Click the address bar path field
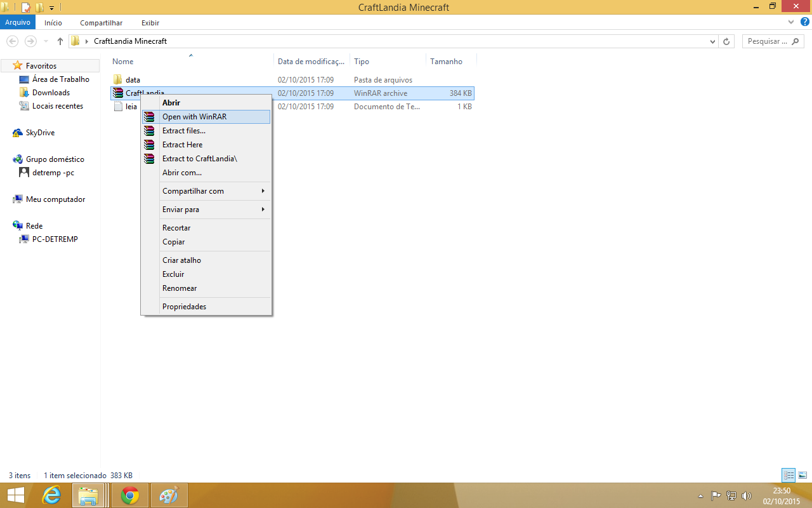The width and height of the screenshot is (812, 508). pos(394,41)
